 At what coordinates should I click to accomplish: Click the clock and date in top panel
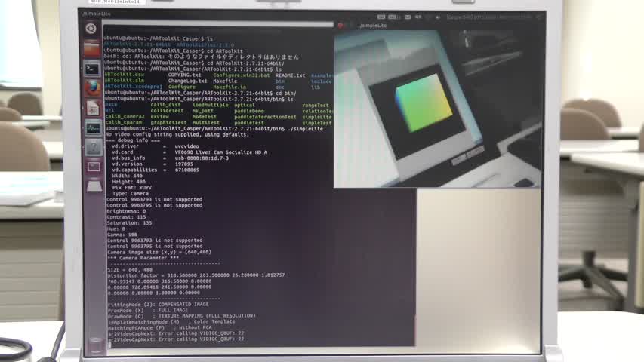pos(488,17)
